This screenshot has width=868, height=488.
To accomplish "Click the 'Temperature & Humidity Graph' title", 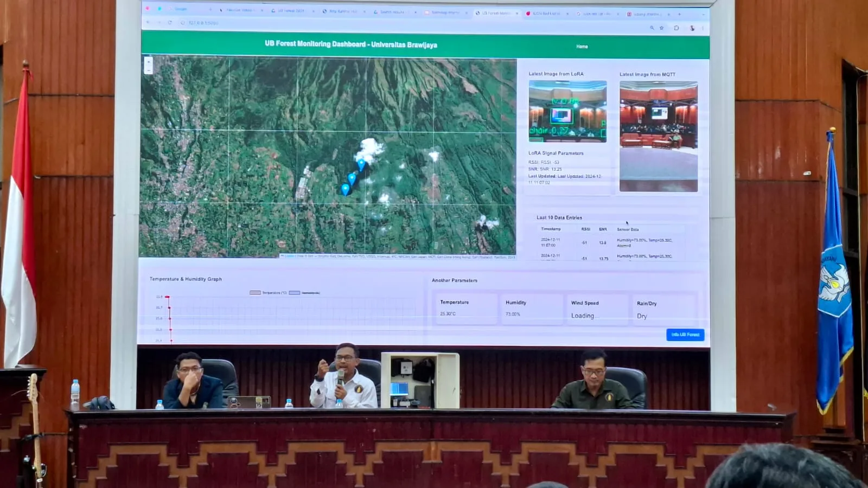I will tap(186, 279).
